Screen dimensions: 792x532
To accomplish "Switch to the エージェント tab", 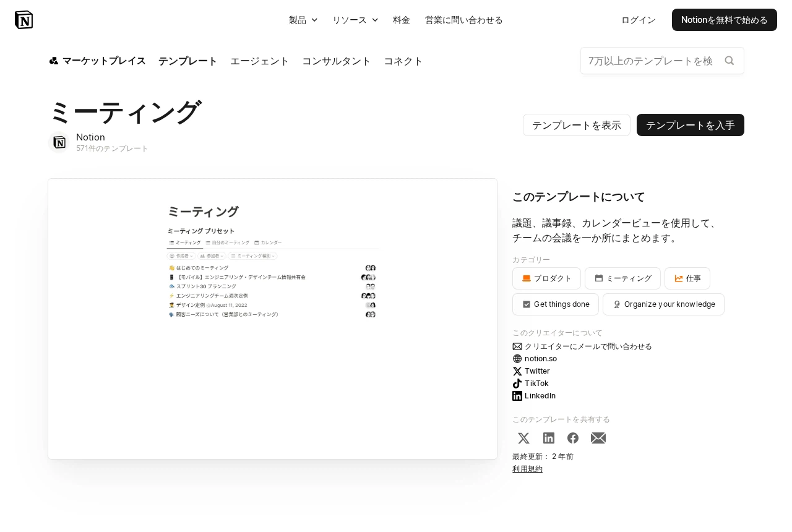I will click(260, 61).
